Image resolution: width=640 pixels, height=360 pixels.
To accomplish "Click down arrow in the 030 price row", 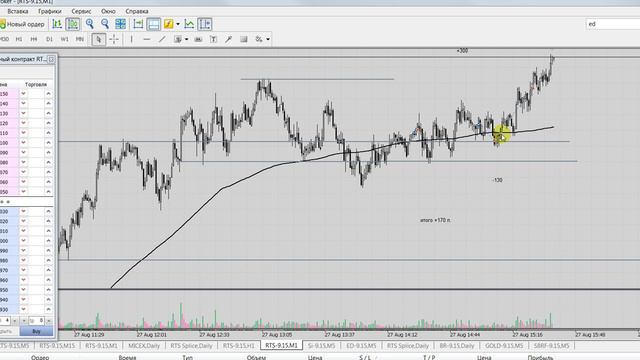I will click(23, 211).
